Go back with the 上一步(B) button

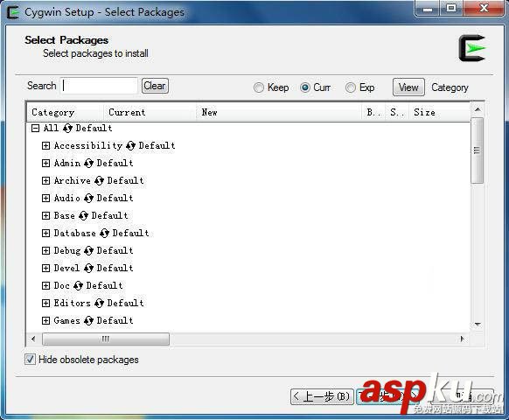tap(322, 396)
